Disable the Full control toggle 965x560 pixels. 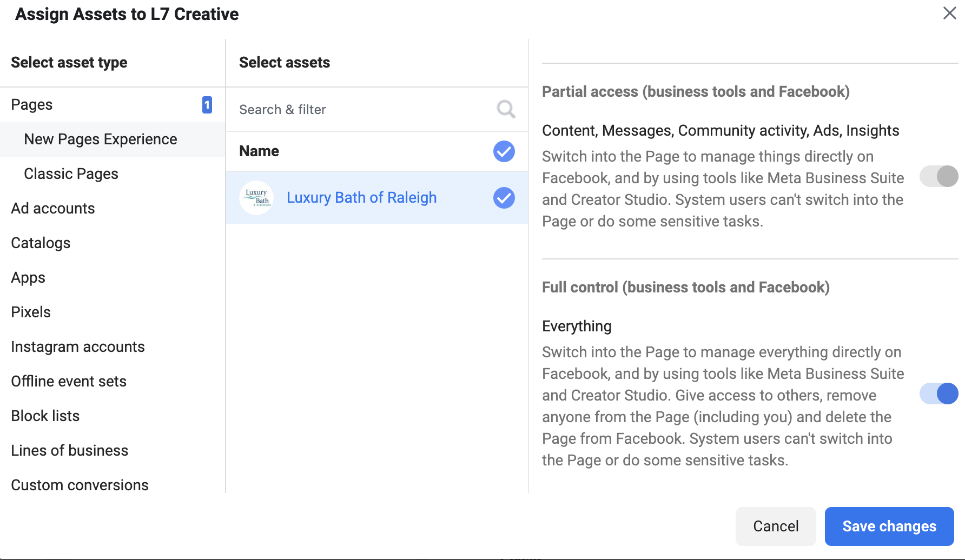[x=938, y=394]
